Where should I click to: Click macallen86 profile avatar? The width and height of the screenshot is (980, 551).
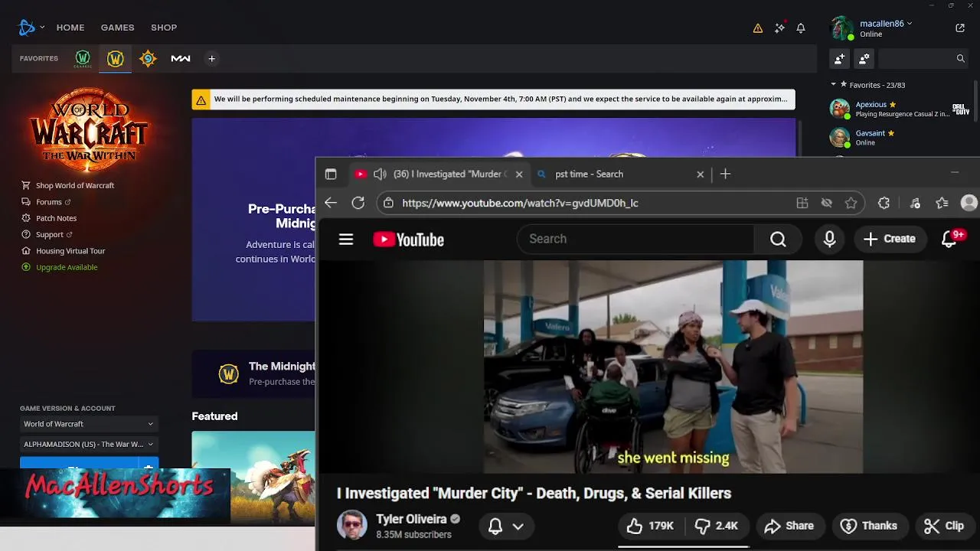842,28
